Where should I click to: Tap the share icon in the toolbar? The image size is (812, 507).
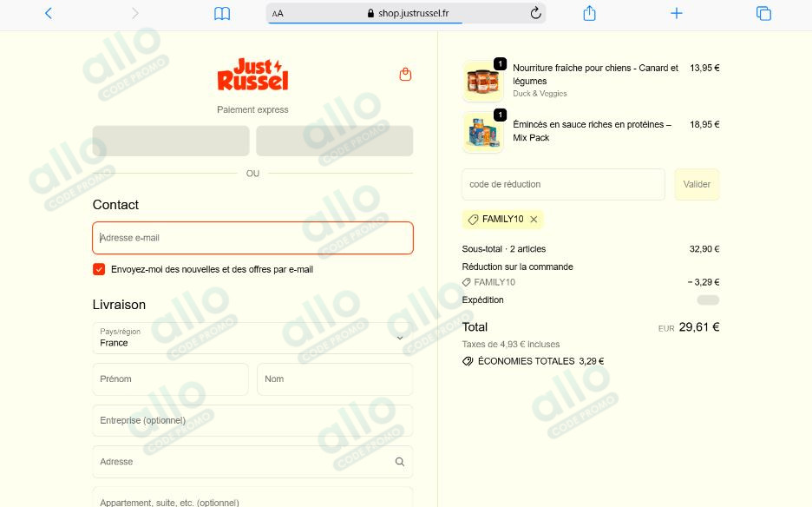(589, 13)
